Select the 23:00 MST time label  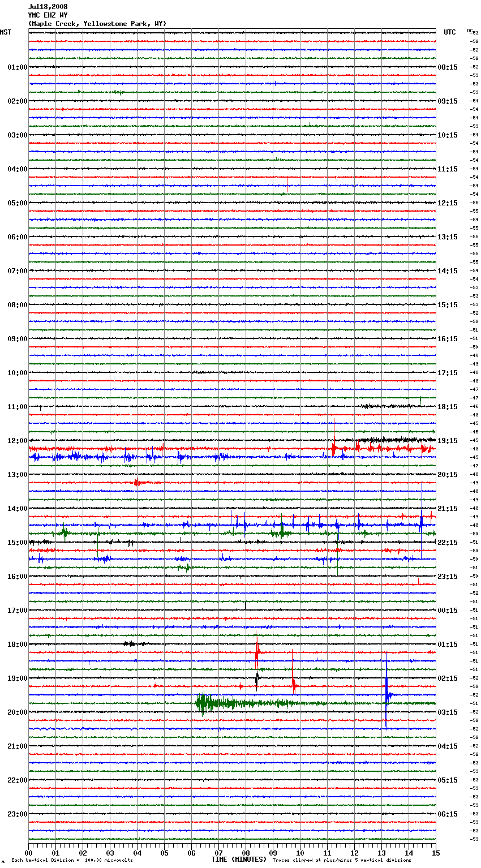[18, 814]
